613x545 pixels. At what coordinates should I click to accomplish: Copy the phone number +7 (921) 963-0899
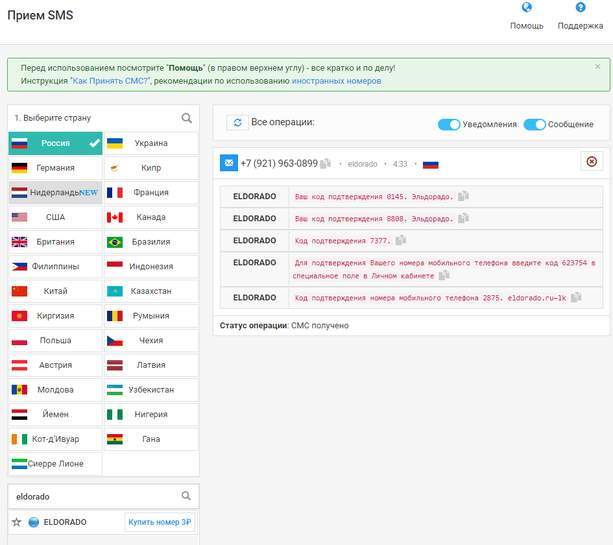coord(325,163)
